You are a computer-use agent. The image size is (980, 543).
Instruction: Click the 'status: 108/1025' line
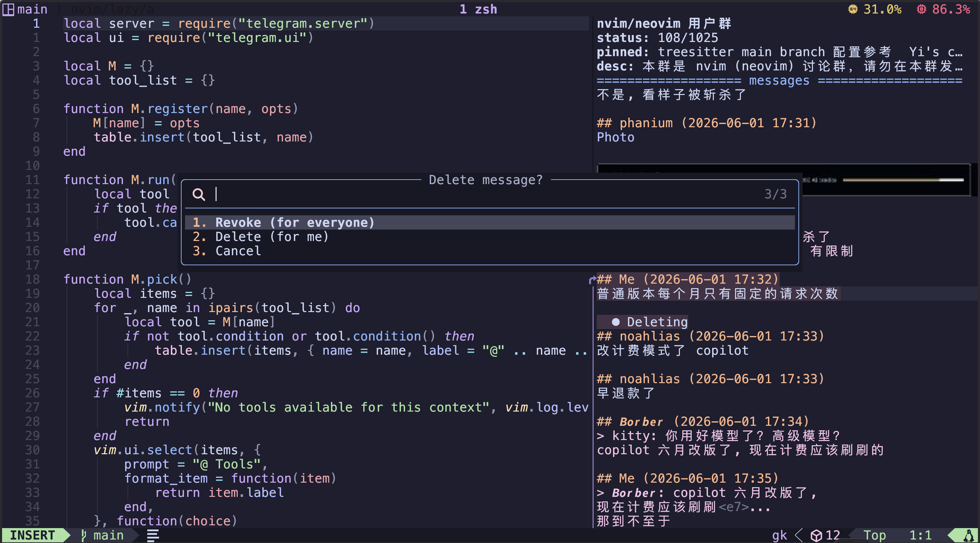click(x=657, y=38)
